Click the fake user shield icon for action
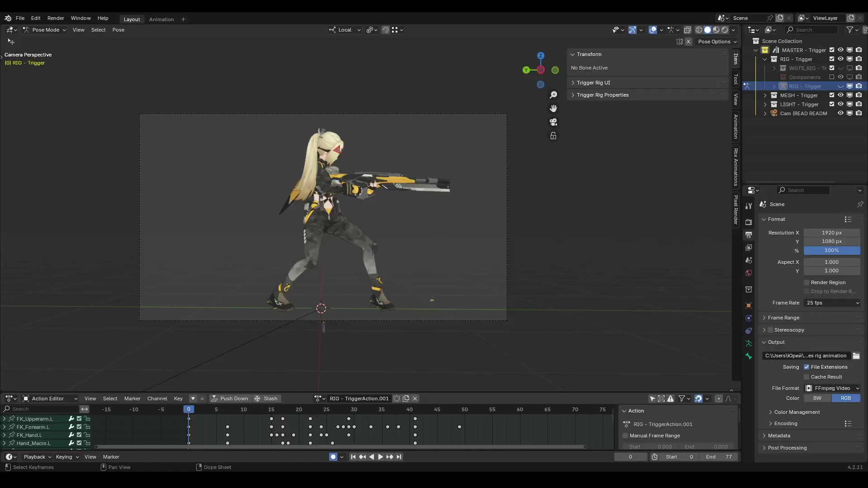The height and width of the screenshot is (488, 868). coord(396,399)
